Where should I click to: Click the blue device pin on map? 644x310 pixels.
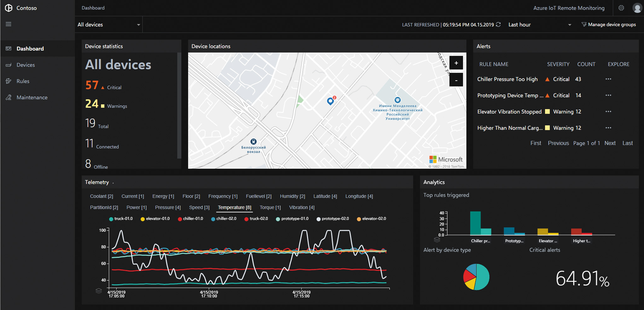click(x=330, y=101)
